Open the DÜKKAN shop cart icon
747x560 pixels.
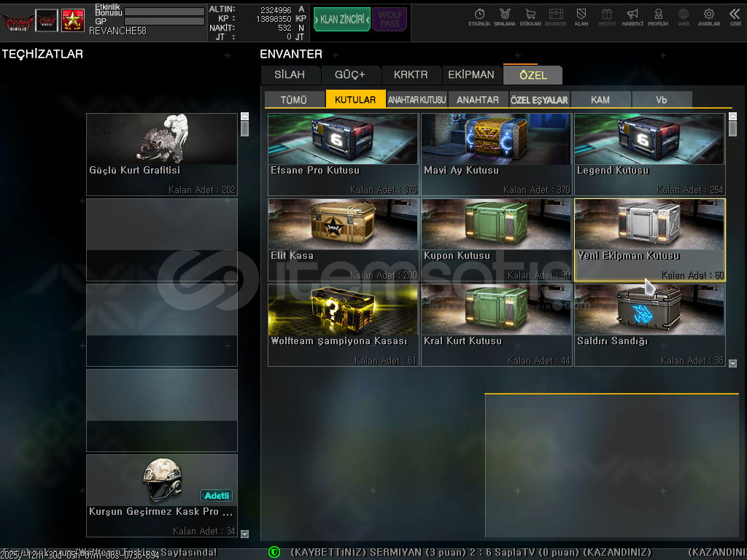530,17
